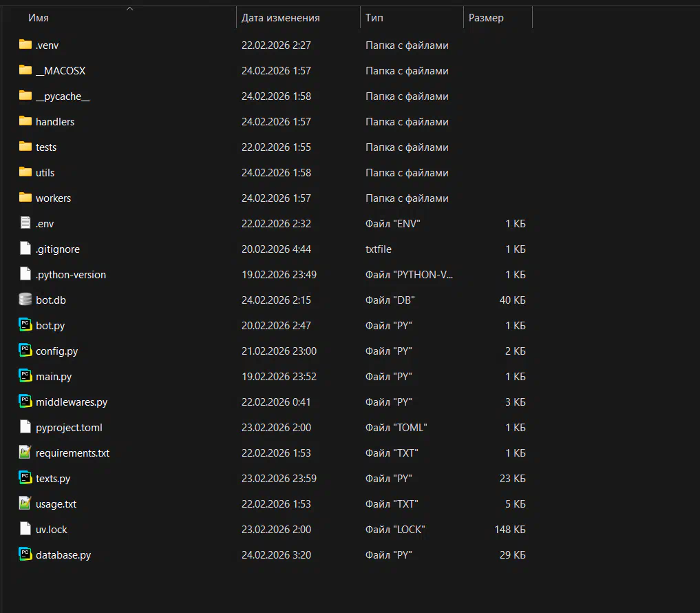Screen dimensions: 700x613
Task: Sort files by the Имя column header
Action: [39, 18]
